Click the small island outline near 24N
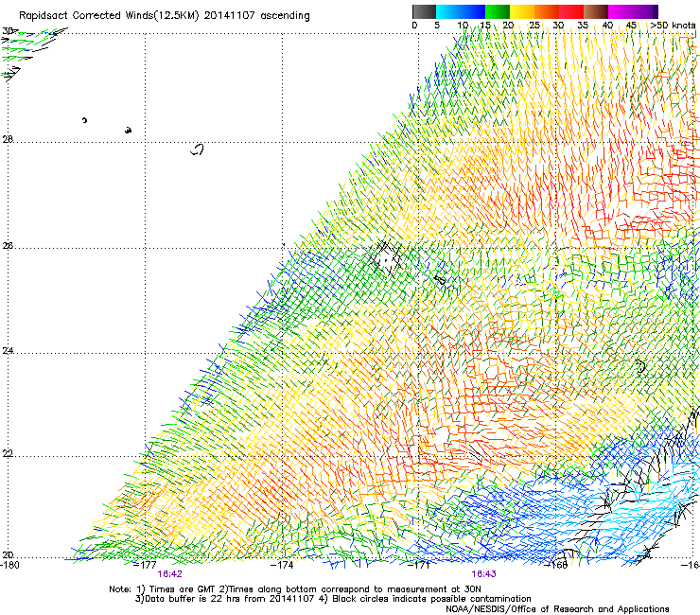Image resolution: width=700 pixels, height=615 pixels. (x=640, y=366)
